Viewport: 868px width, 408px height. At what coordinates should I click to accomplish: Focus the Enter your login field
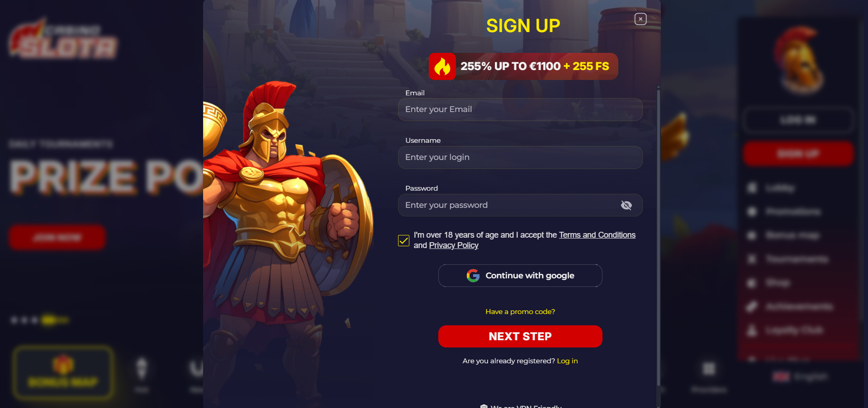point(520,157)
